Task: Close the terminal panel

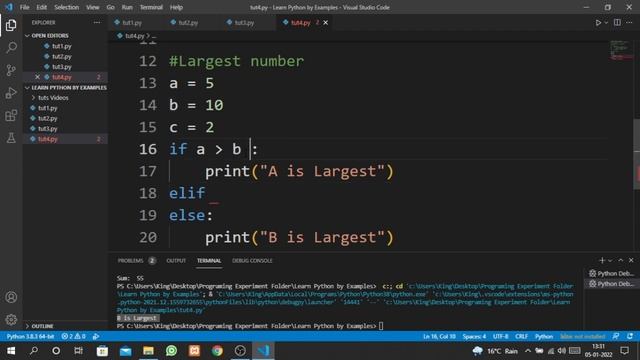Action: 631,260
